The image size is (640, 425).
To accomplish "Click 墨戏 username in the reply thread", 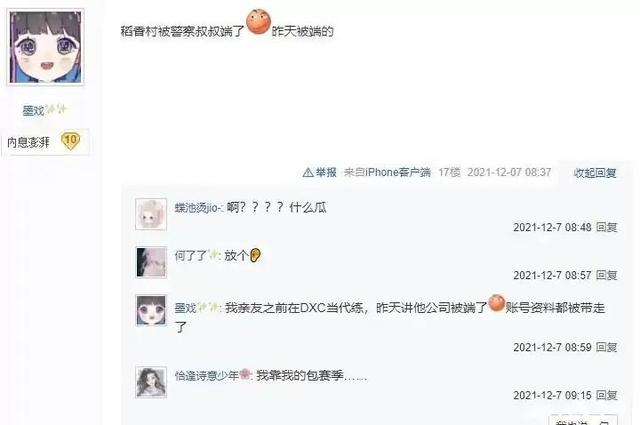I will pyautogui.click(x=186, y=308).
